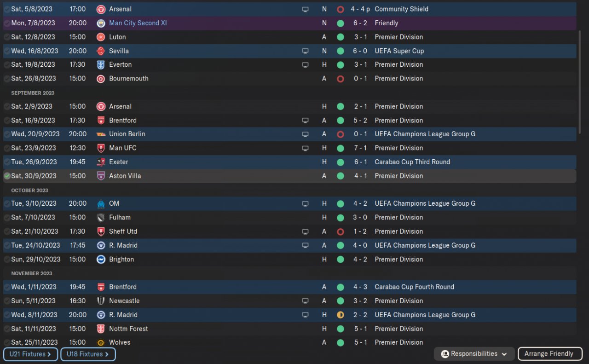The width and height of the screenshot is (589, 364).
Task: Click the Fulham club crest icon
Action: point(101,217)
